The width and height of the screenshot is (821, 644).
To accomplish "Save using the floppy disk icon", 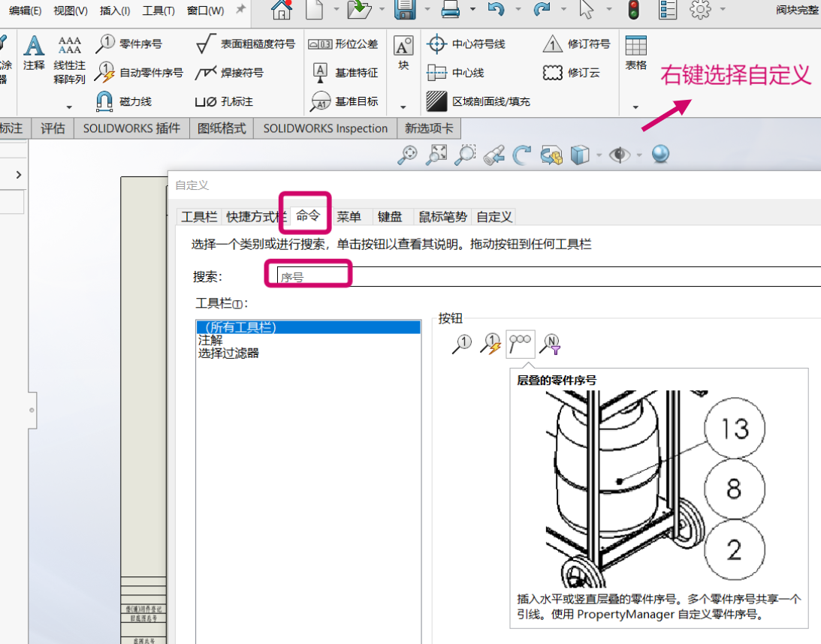I will coord(406,9).
